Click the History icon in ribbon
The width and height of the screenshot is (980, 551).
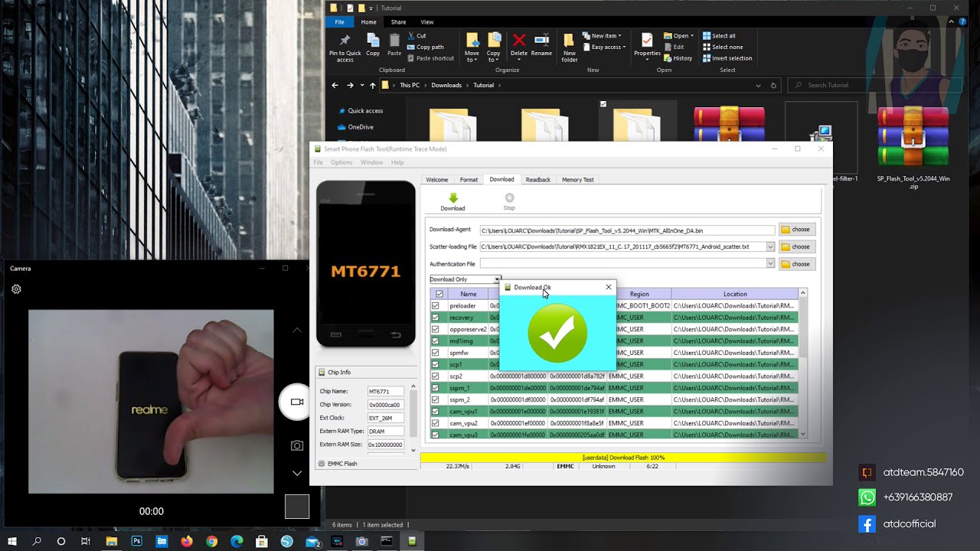pyautogui.click(x=668, y=58)
